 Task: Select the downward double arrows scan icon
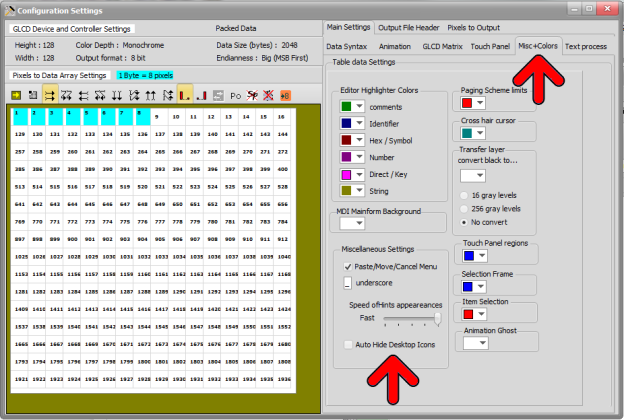coord(117,95)
